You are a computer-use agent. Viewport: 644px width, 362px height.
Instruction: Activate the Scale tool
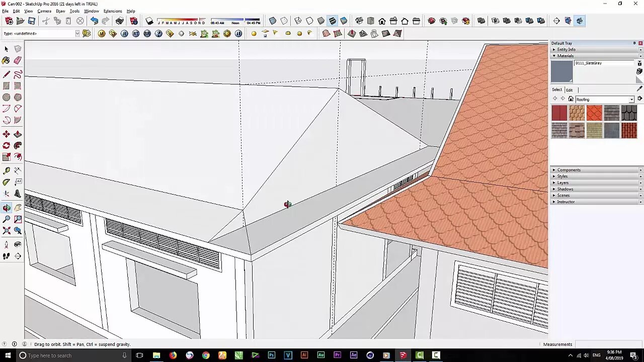point(7,157)
